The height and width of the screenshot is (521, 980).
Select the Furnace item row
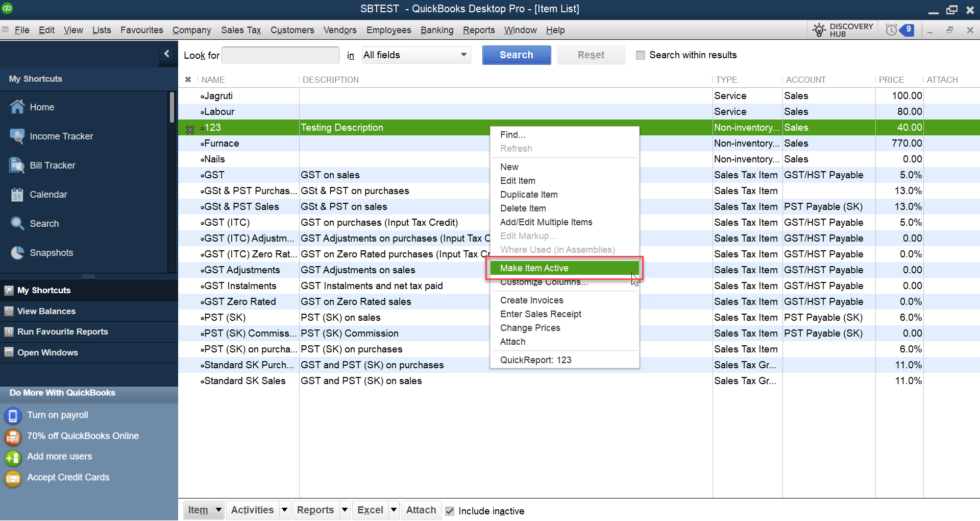click(579, 143)
